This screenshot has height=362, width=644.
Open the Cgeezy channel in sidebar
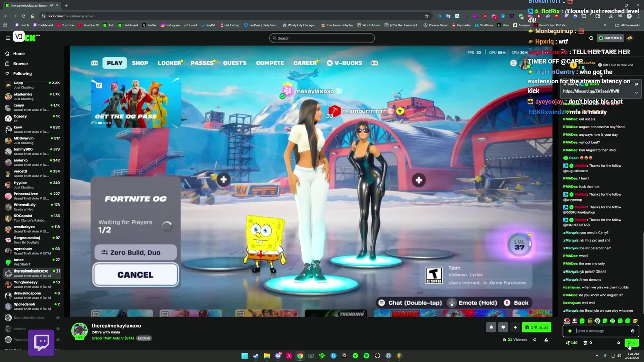tap(32, 118)
